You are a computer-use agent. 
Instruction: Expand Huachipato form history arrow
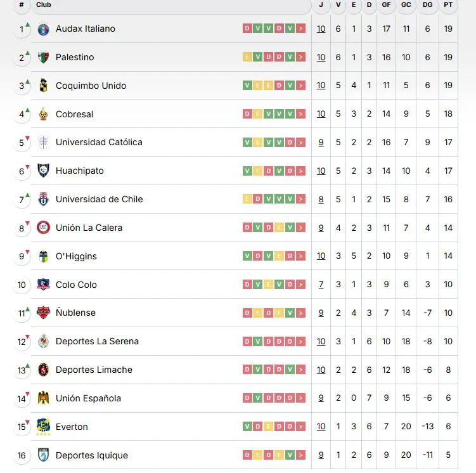300,171
